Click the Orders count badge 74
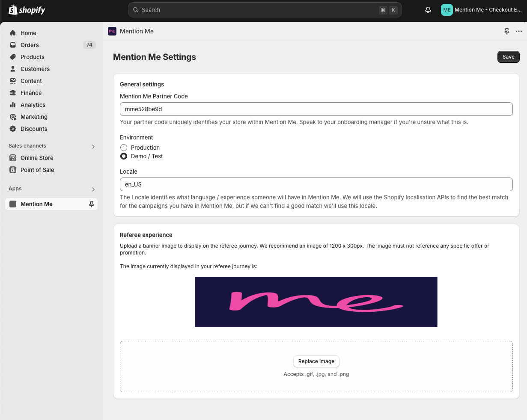The width and height of the screenshot is (527, 420). coord(89,45)
